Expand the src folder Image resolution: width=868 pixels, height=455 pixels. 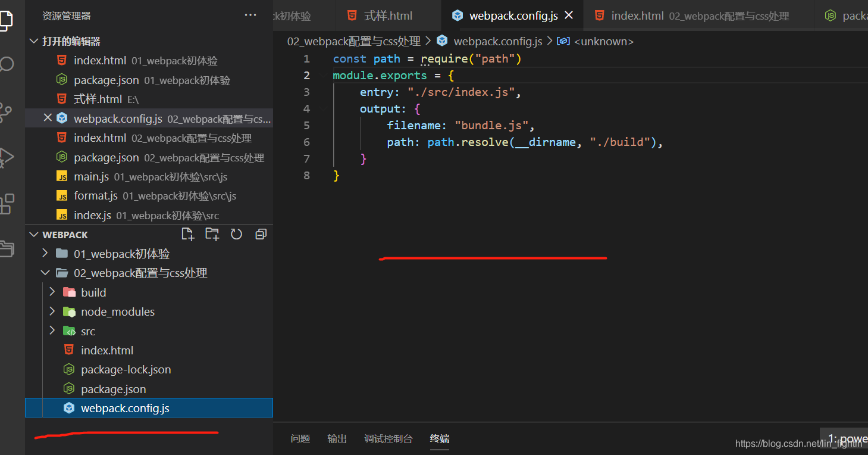pyautogui.click(x=52, y=331)
